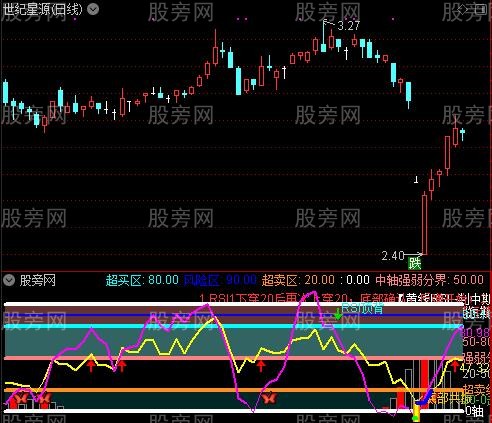The image size is (492, 423).
Task: Click the 超卖区: 20.00 readout
Action: tap(298, 280)
